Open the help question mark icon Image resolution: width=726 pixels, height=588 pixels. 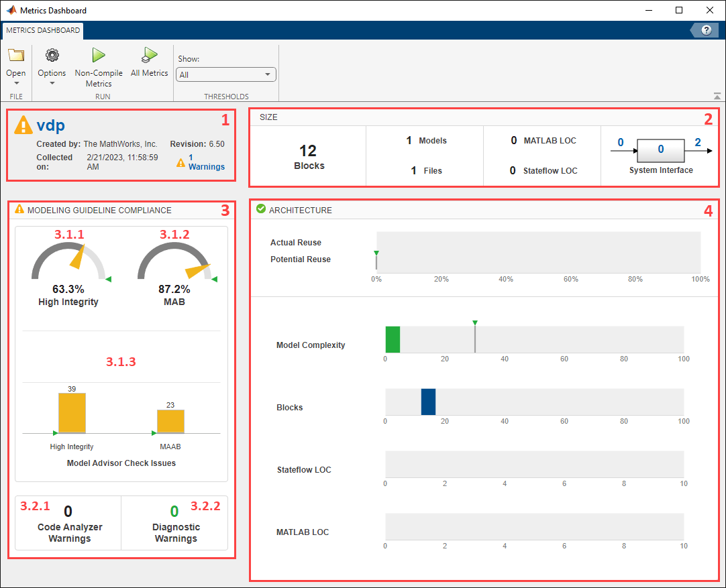(706, 30)
